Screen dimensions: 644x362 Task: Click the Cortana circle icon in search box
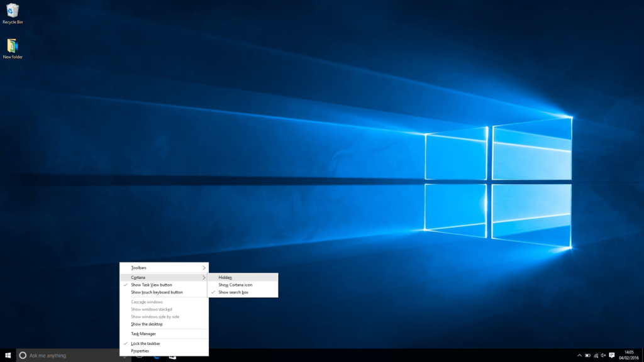coord(23,356)
